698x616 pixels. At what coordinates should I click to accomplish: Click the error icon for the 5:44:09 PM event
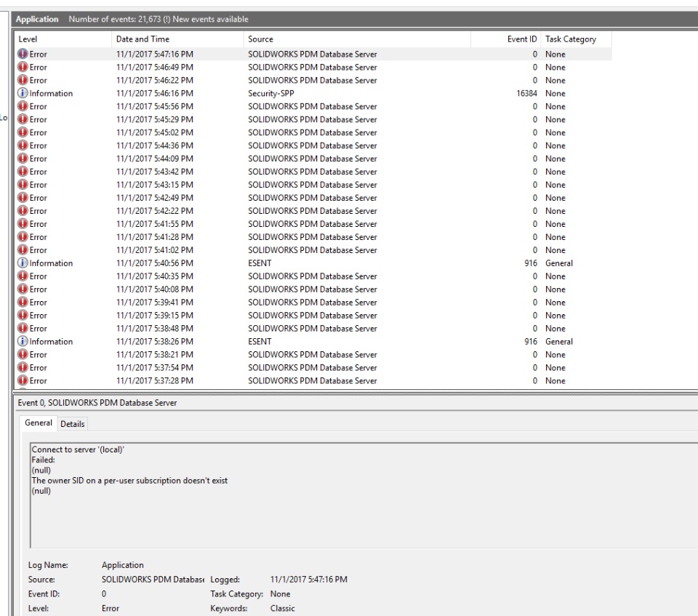[x=23, y=159]
